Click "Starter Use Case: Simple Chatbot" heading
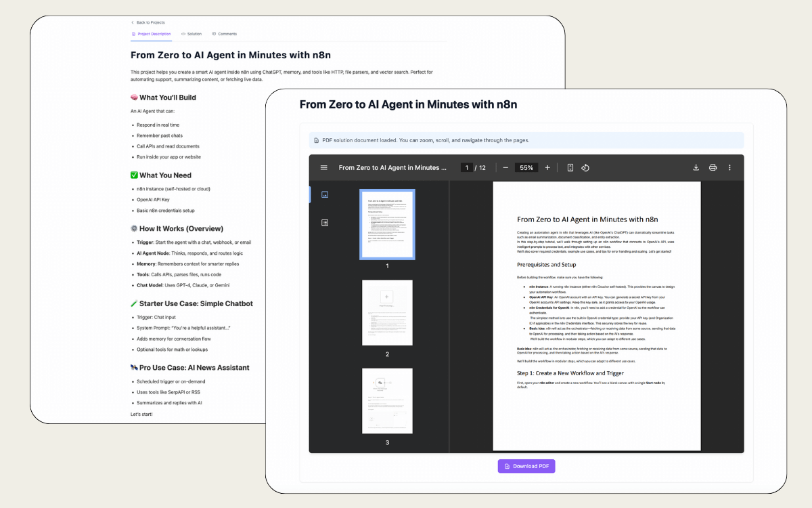 pos(191,303)
